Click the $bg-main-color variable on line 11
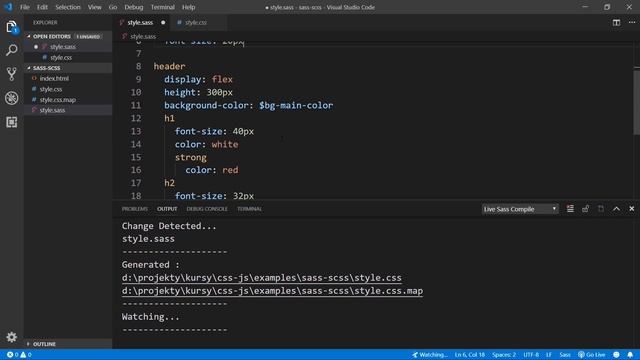This screenshot has height=360, width=640. pyautogui.click(x=296, y=105)
